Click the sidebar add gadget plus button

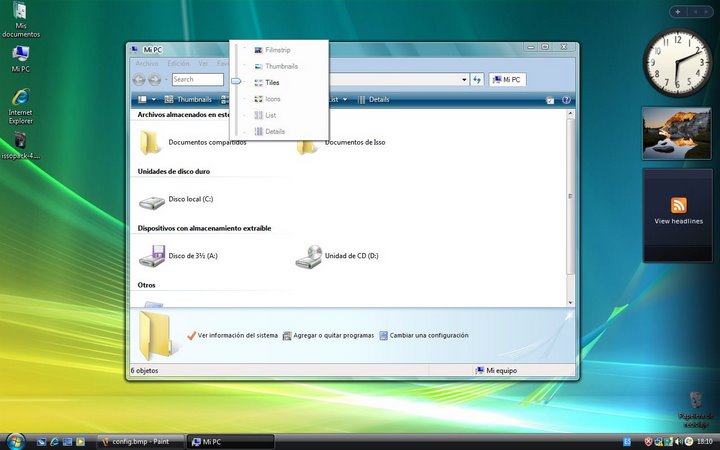[678, 12]
